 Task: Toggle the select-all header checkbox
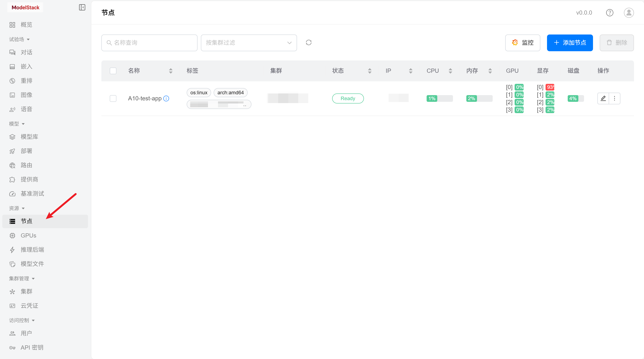point(113,71)
